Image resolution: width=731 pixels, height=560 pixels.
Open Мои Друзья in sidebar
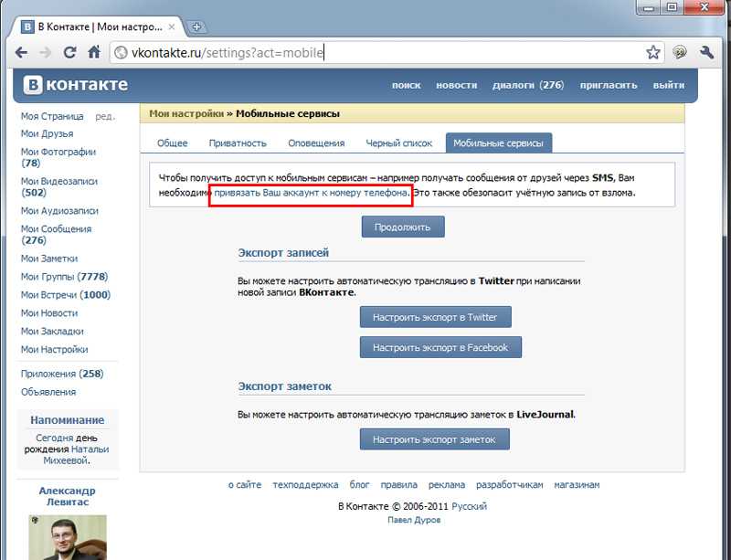48,133
